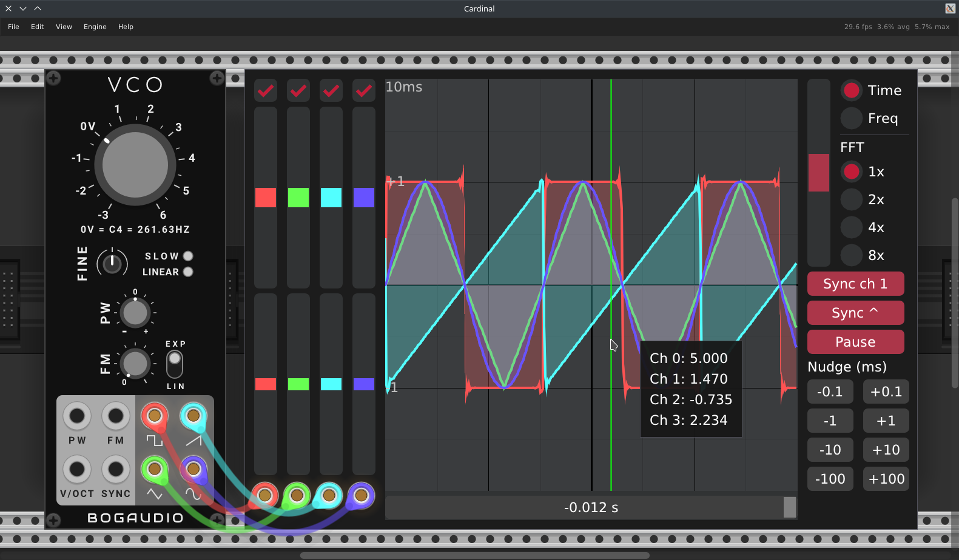Image resolution: width=959 pixels, height=560 pixels.
Task: Nudge by -100 ms
Action: tap(830, 479)
